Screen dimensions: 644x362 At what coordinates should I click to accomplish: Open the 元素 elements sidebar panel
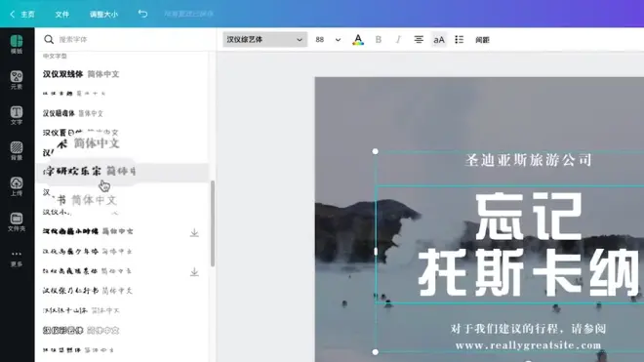(x=17, y=80)
